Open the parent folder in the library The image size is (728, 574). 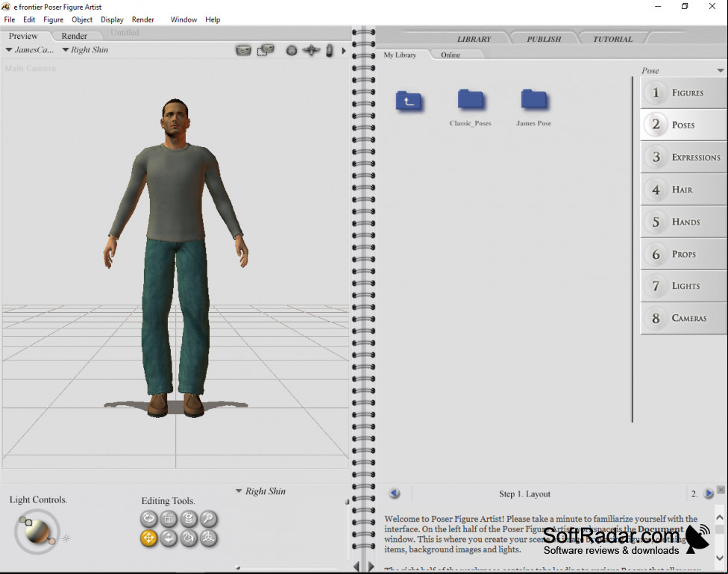(409, 101)
